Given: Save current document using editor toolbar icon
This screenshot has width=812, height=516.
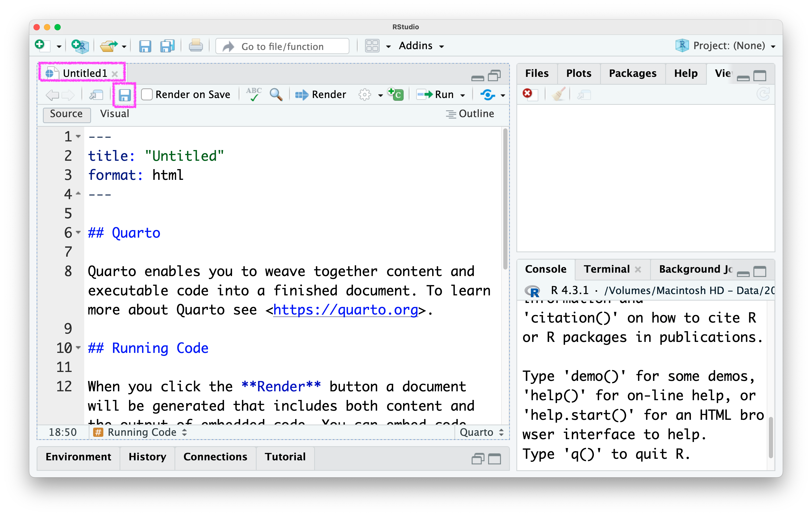Looking at the screenshot, I should (125, 95).
